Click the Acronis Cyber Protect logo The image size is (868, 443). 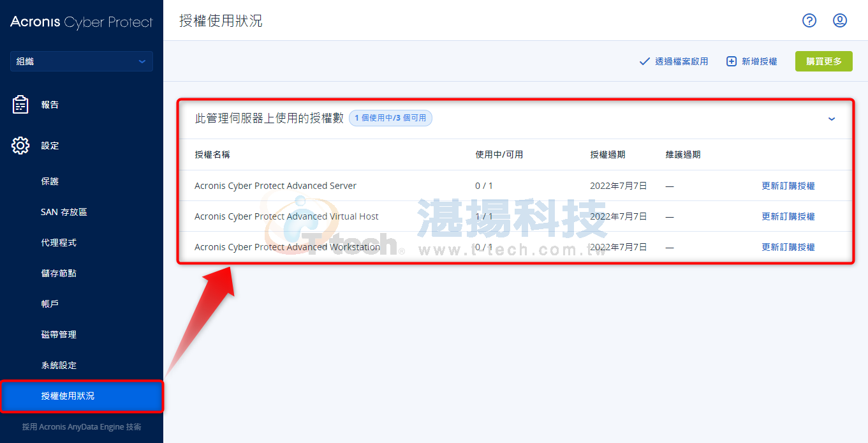(82, 22)
